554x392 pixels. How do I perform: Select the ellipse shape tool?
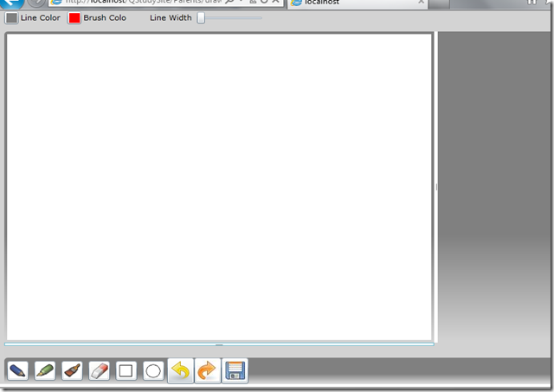tap(153, 371)
